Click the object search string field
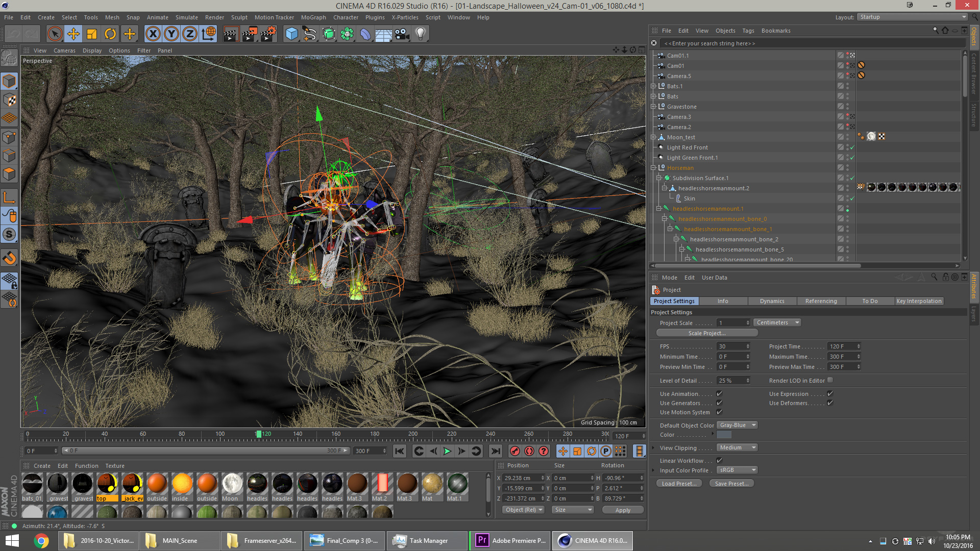This screenshot has height=551, width=980. [812, 43]
